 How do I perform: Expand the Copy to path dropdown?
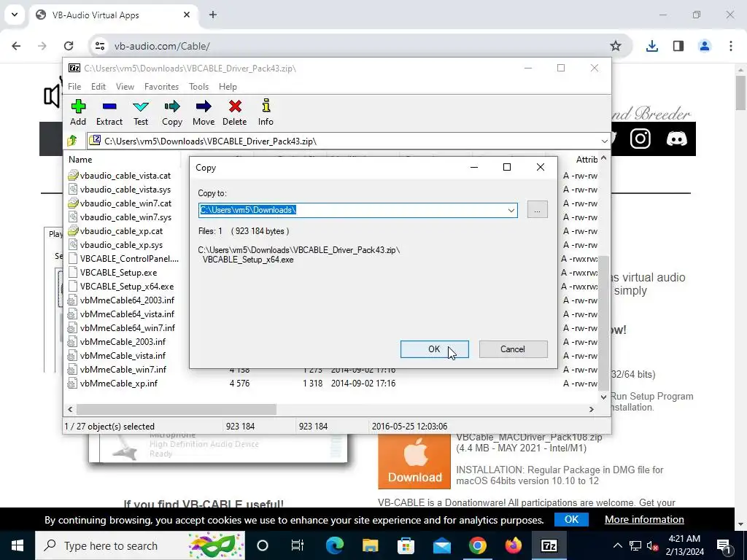(511, 210)
